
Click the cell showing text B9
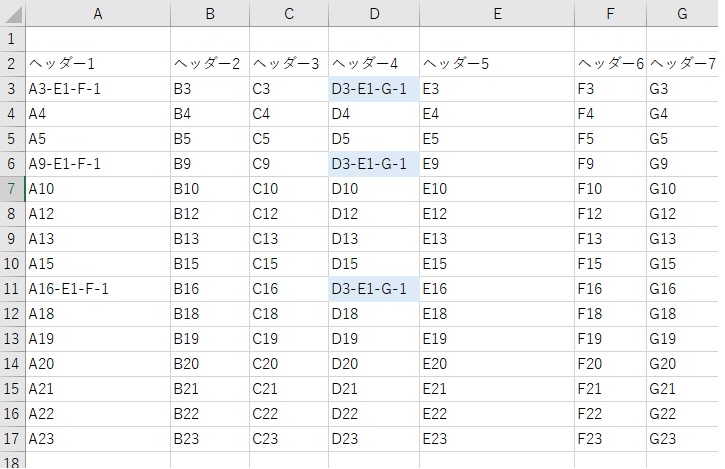tap(209, 164)
